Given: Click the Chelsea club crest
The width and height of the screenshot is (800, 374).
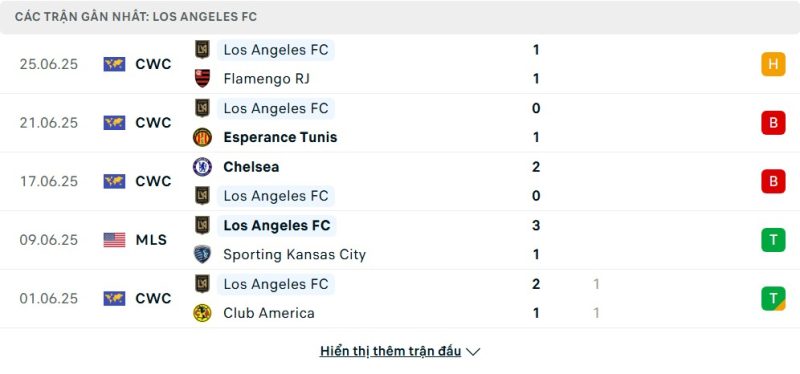Looking at the screenshot, I should pos(202,167).
